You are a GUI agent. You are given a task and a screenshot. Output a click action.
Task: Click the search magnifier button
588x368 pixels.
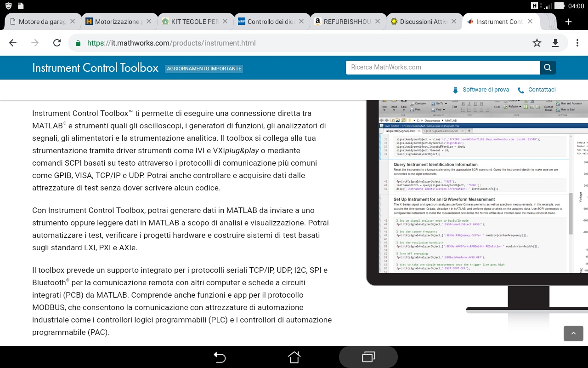click(548, 67)
